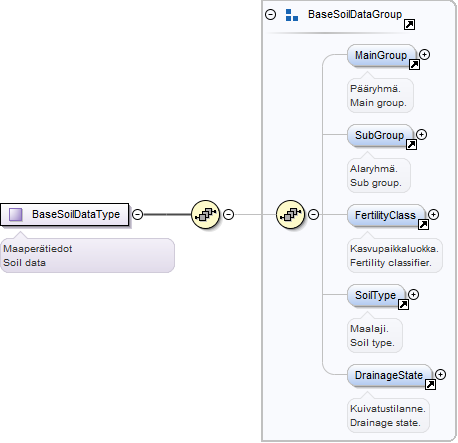
Task: Select the SubGroup element
Action: tap(380, 135)
